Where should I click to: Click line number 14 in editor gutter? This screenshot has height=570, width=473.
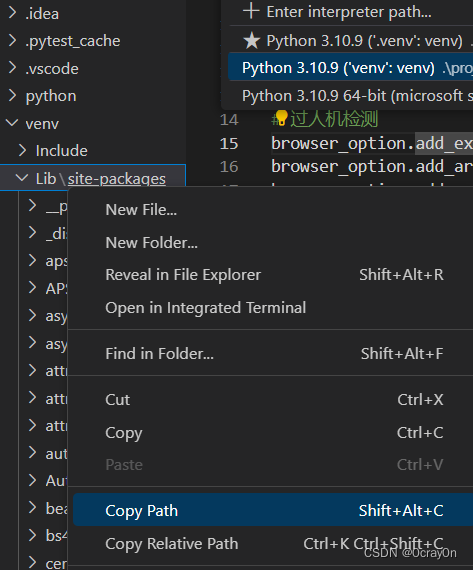coord(229,120)
